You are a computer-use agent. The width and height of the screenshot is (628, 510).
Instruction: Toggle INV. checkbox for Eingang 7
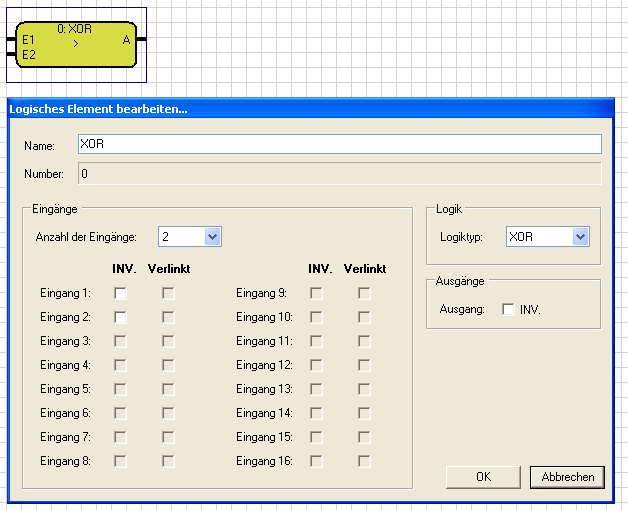120,437
